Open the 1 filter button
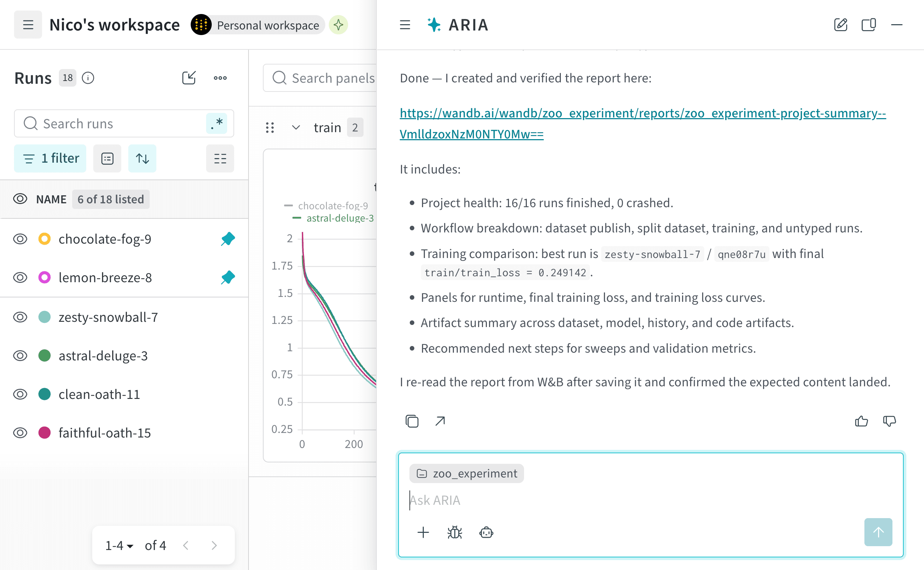924x570 pixels. pos(50,158)
